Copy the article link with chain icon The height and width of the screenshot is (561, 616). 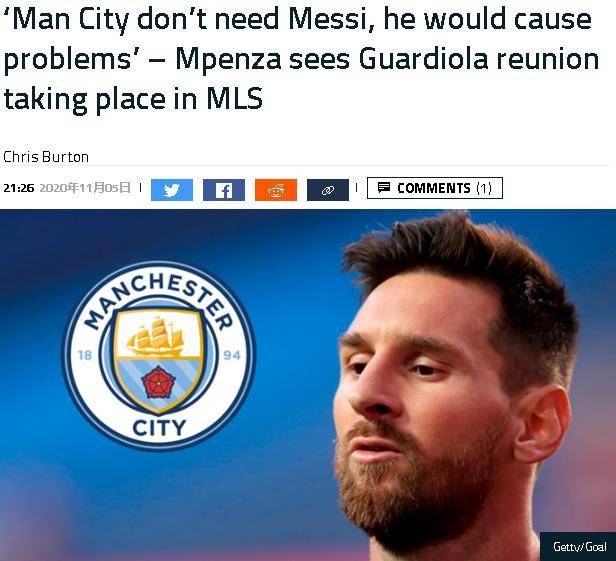point(328,190)
